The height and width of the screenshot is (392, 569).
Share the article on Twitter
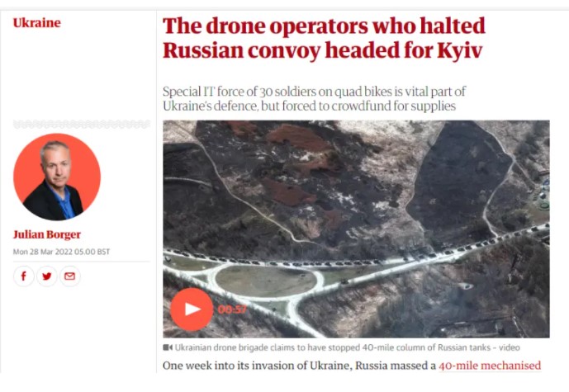pos(47,276)
